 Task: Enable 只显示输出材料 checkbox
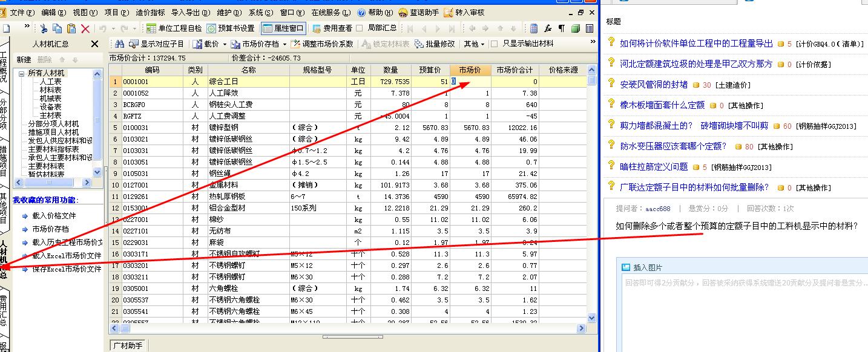(x=494, y=44)
